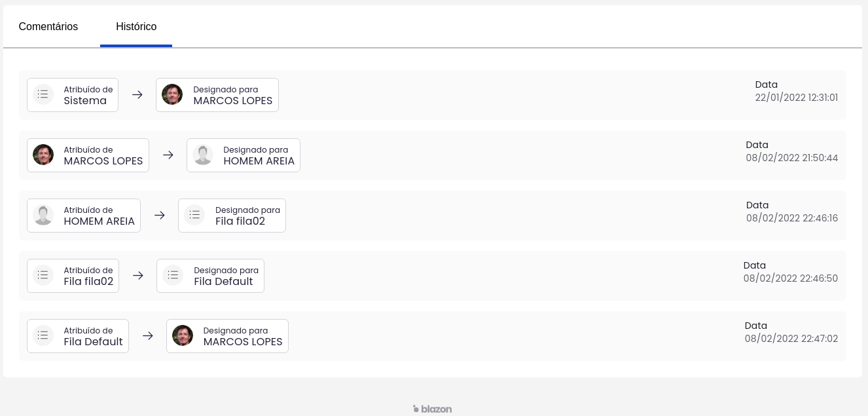Click queue icon beside "Atribuído de Fila fila02"

(43, 275)
